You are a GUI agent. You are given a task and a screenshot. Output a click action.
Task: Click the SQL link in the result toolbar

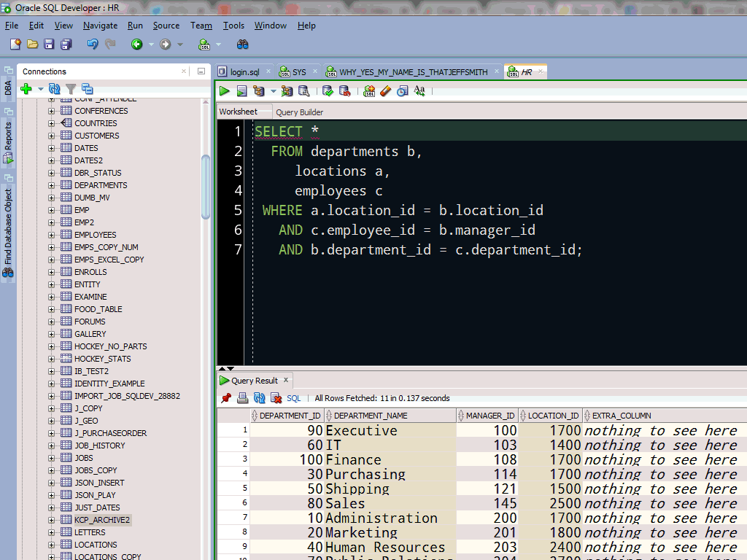[293, 398]
